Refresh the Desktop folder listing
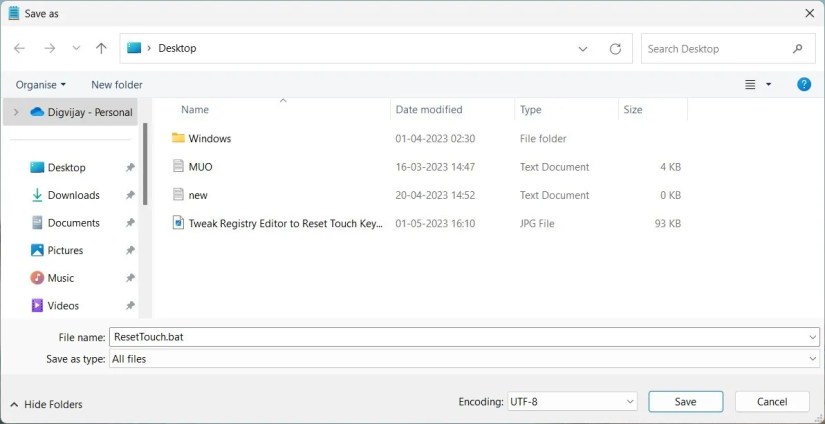The image size is (825, 424). (615, 49)
